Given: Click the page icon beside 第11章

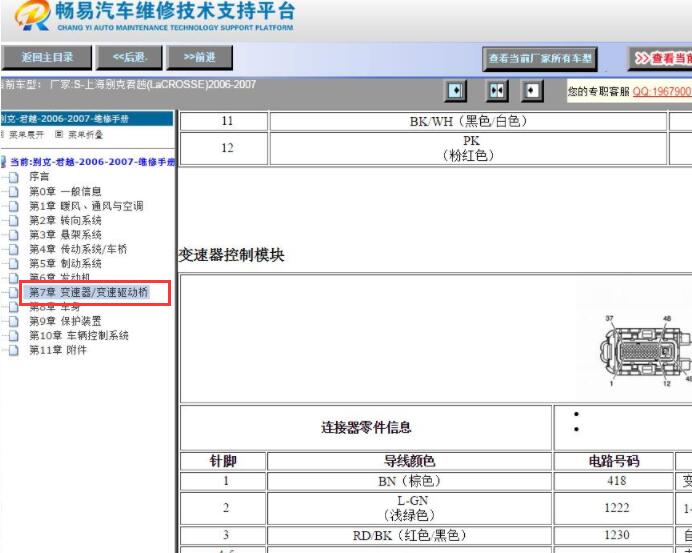Looking at the screenshot, I should click(14, 350).
